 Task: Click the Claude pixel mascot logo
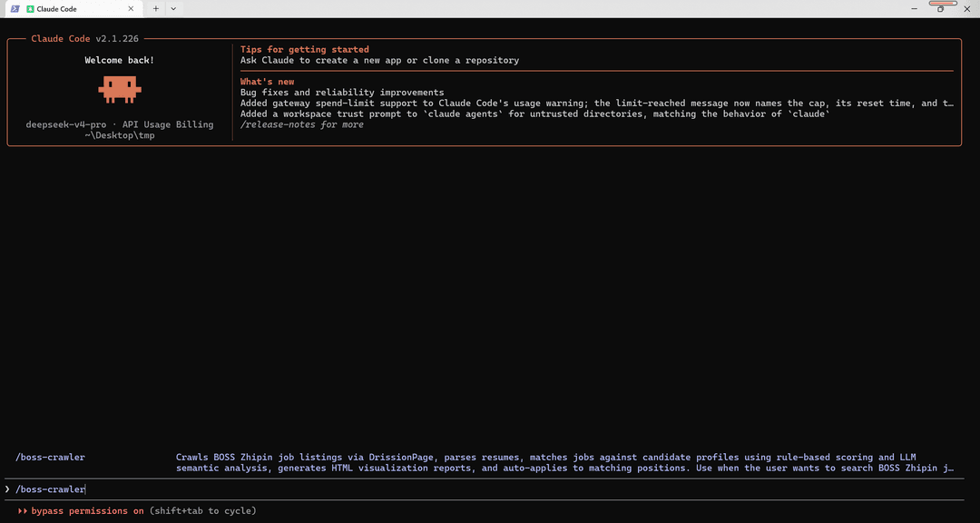click(x=120, y=90)
